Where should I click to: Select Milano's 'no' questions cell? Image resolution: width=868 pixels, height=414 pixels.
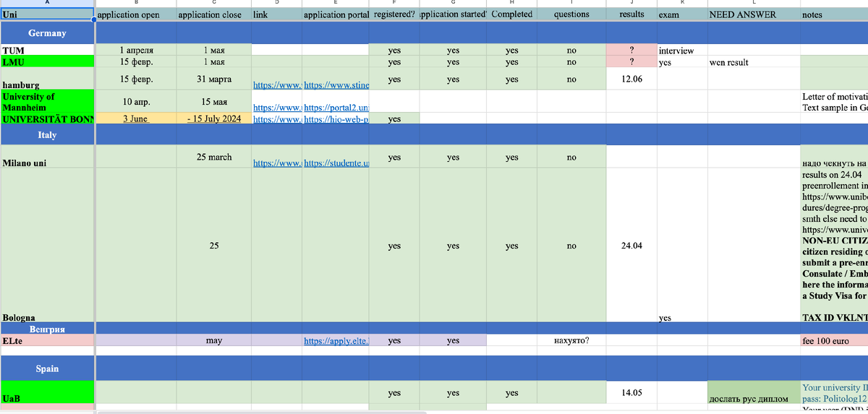(571, 158)
